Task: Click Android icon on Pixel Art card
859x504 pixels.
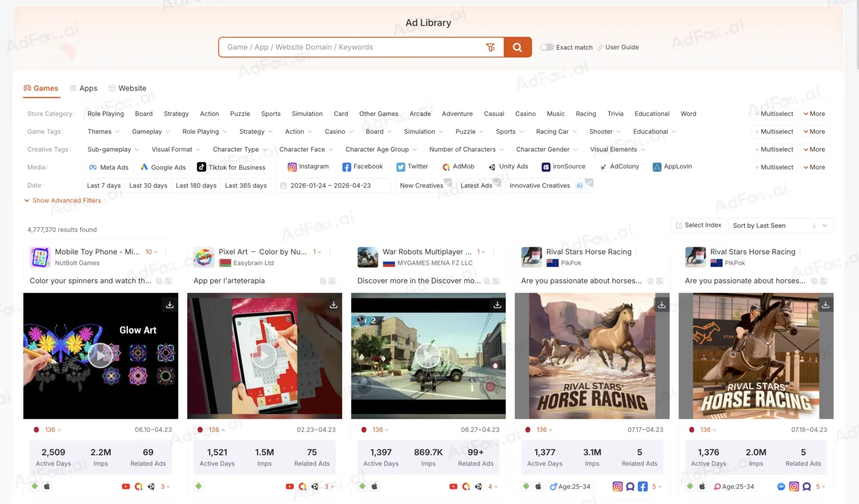Action: (199, 487)
